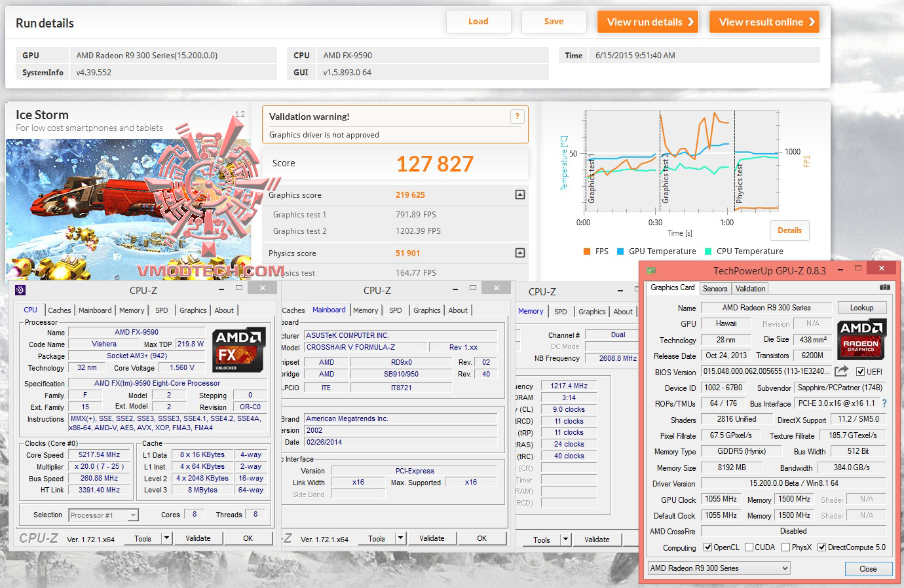Click the BIOS Version field in GPU-Z
Image resolution: width=904 pixels, height=588 pixels.
click(766, 371)
